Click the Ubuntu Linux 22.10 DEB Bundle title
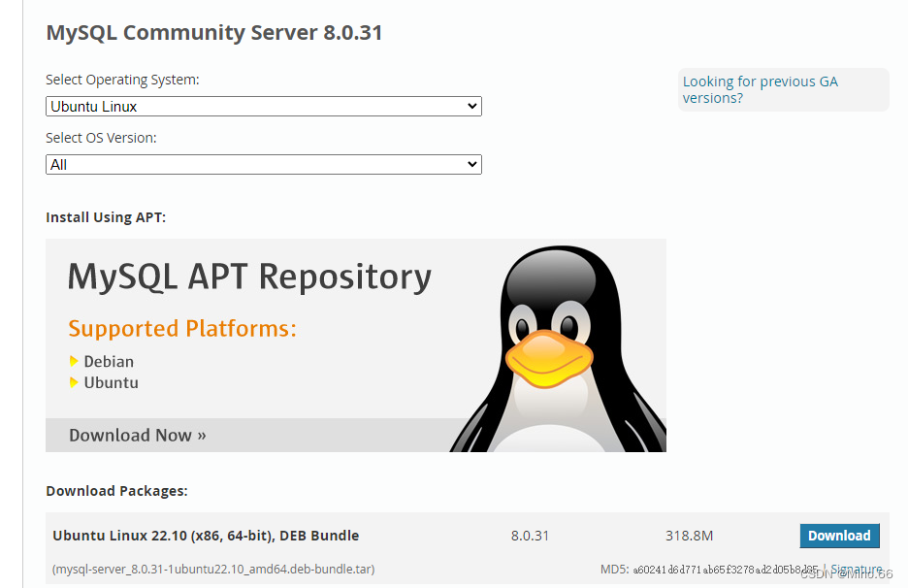This screenshot has height=588, width=908. point(206,536)
